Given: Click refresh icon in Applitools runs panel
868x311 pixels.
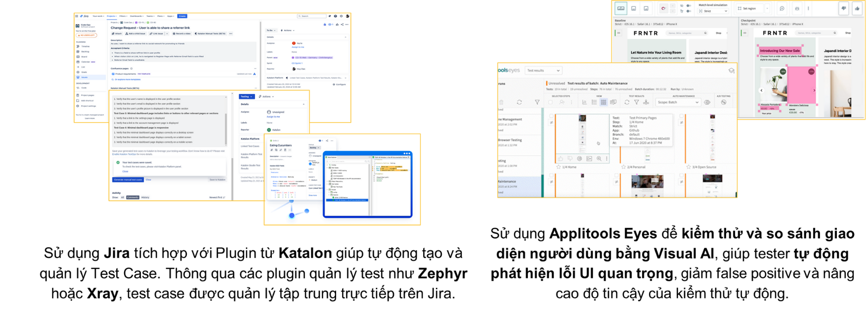Looking at the screenshot, I should [x=520, y=102].
